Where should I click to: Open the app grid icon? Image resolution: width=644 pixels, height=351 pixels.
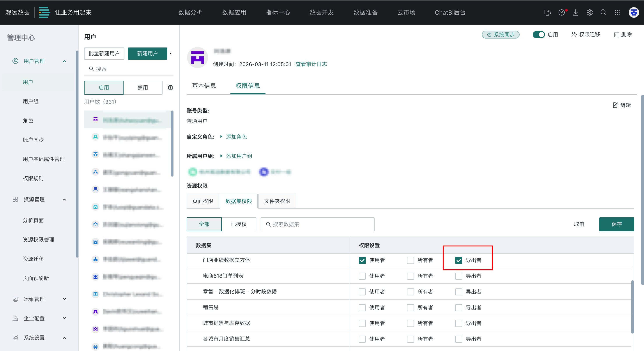617,12
